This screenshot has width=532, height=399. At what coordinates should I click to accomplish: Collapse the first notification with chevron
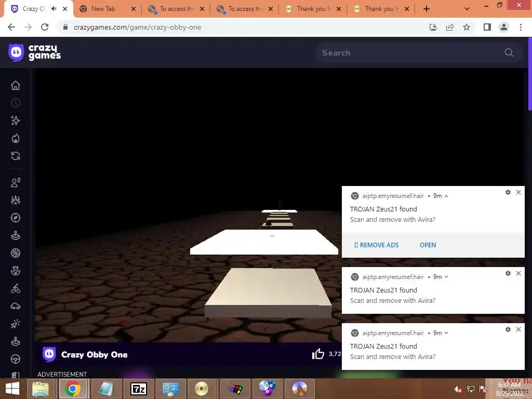tap(446, 196)
